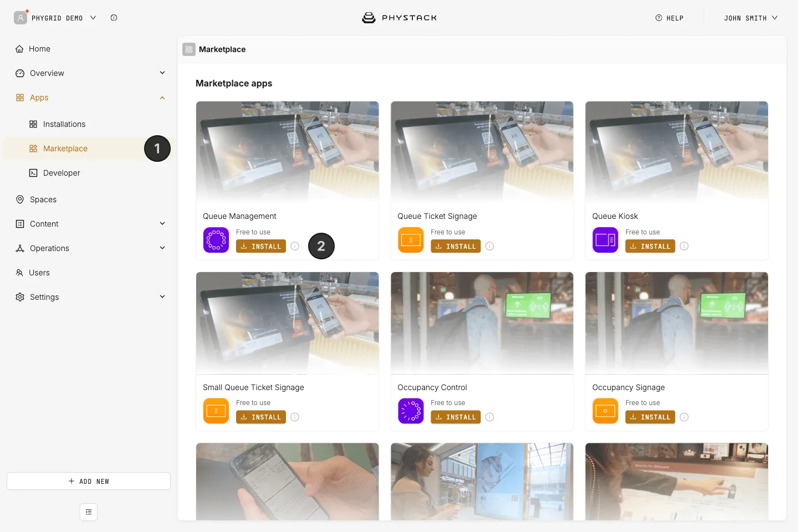
Task: Click the Queue Kiosk purple app icon
Action: pyautogui.click(x=605, y=240)
